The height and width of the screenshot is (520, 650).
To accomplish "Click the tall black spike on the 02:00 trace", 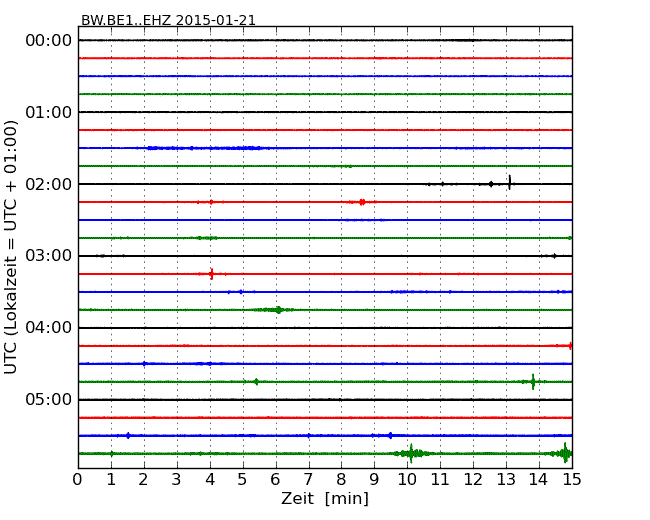I will [509, 182].
